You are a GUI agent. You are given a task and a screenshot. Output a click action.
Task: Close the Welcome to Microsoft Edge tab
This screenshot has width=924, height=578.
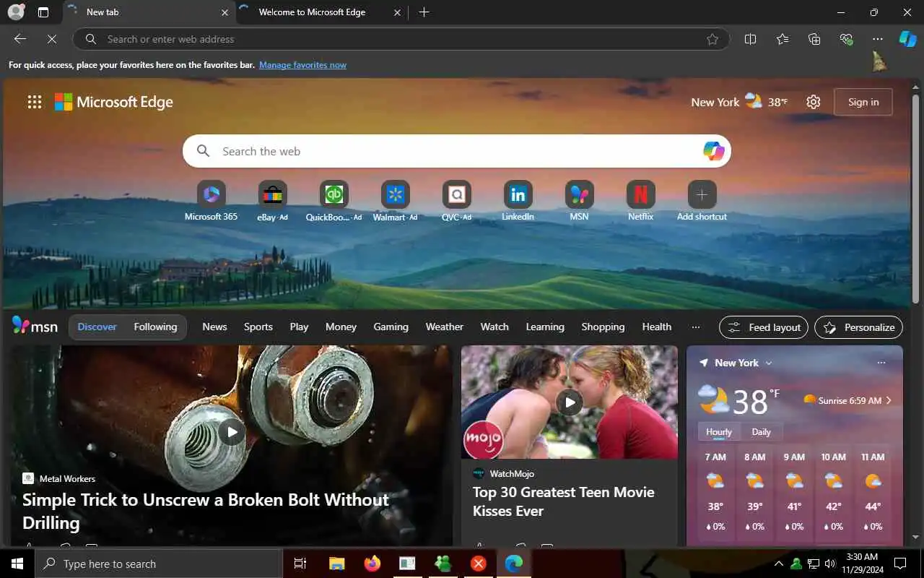[397, 12]
